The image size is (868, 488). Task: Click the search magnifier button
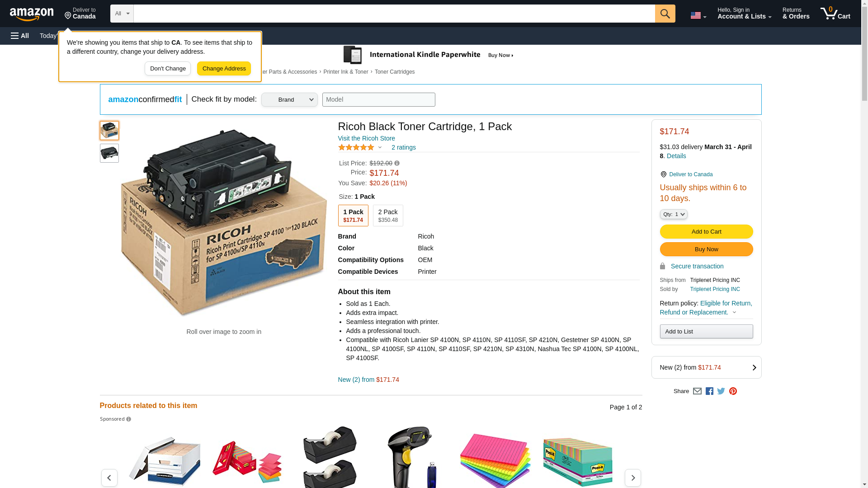(x=665, y=14)
